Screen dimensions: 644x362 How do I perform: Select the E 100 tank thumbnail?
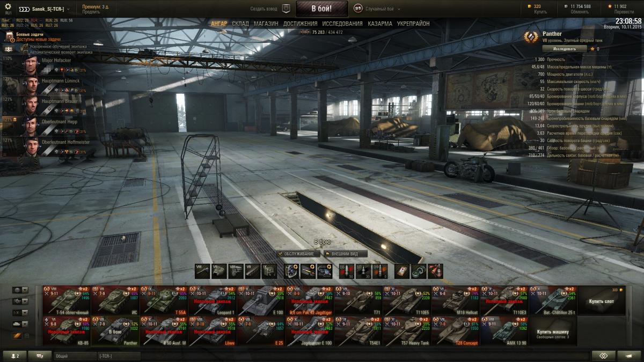pyautogui.click(x=261, y=301)
